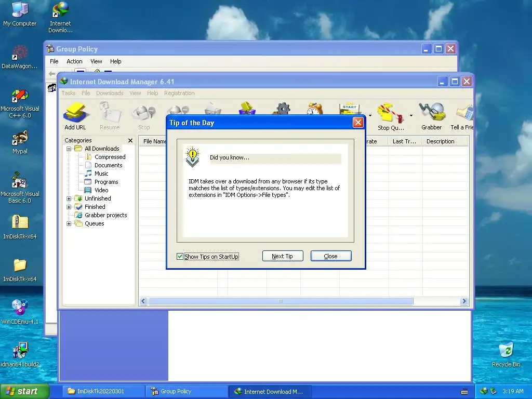Viewport: 532px width, 399px height.
Task: Click the Next Tip button
Action: (282, 256)
